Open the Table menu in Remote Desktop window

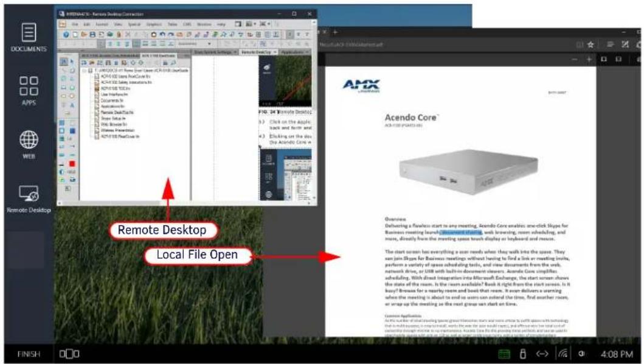point(173,24)
